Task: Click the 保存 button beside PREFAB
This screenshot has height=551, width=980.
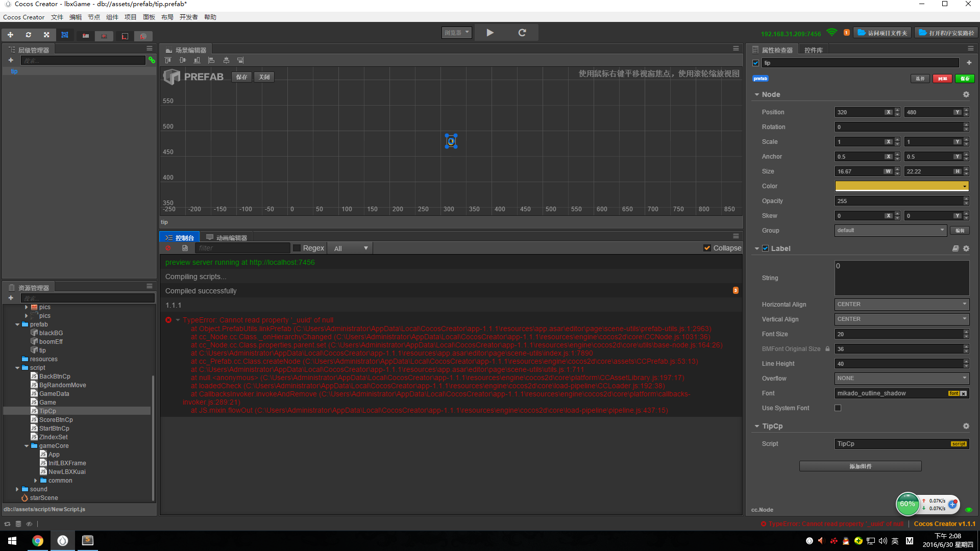Action: [x=241, y=77]
